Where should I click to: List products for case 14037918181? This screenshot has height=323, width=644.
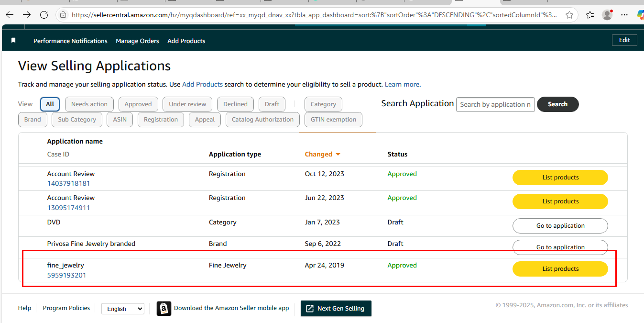[x=560, y=178]
